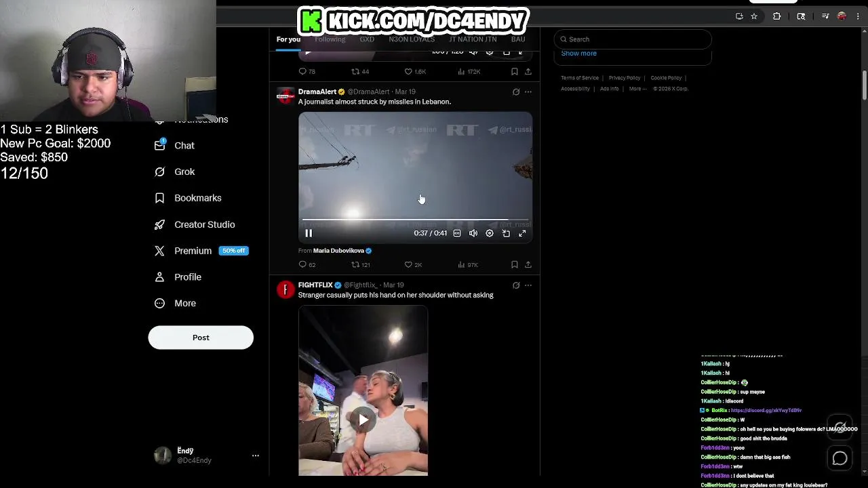868x488 pixels.
Task: Open the JT NATION JTN tab
Action: (x=473, y=39)
